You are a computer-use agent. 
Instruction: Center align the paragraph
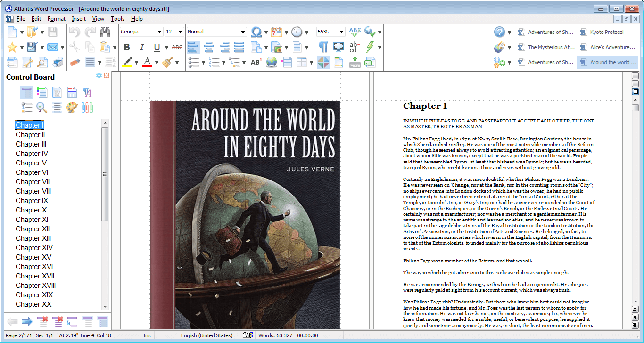click(x=209, y=47)
